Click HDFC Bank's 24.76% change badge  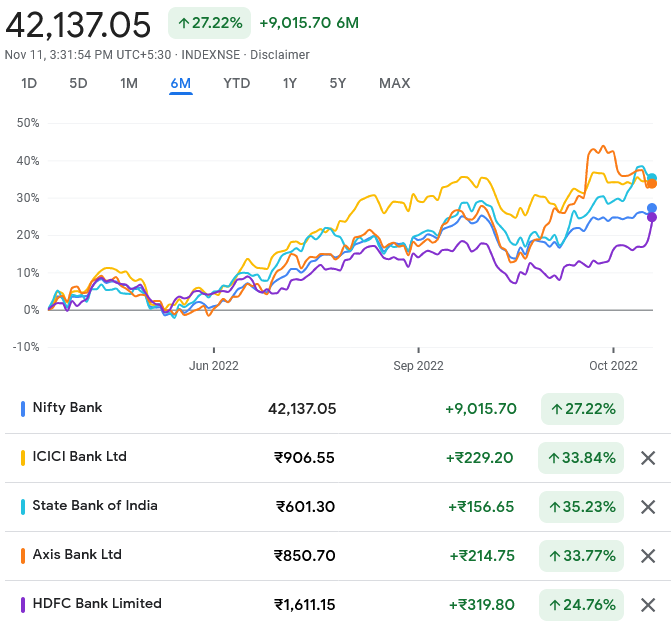[x=582, y=605]
